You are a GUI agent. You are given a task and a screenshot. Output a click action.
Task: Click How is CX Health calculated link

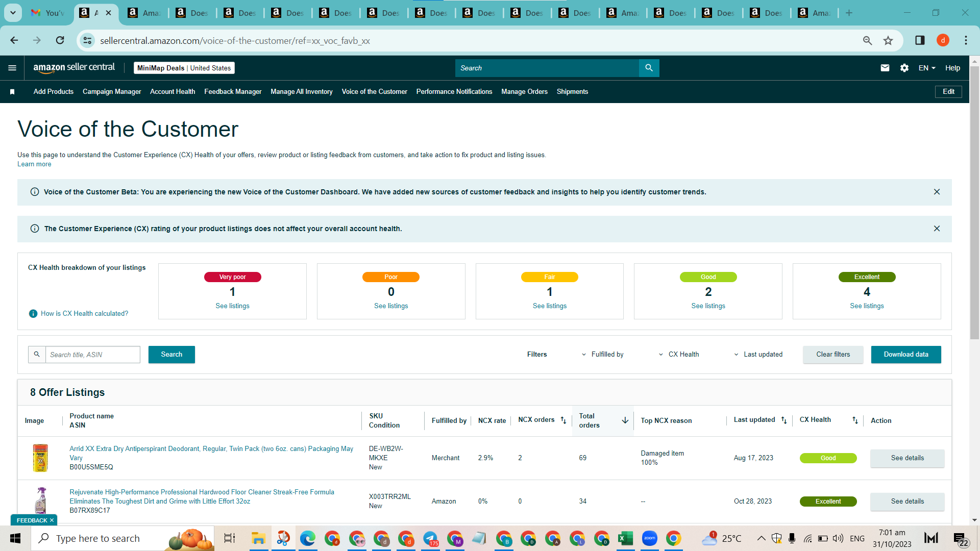(x=84, y=314)
